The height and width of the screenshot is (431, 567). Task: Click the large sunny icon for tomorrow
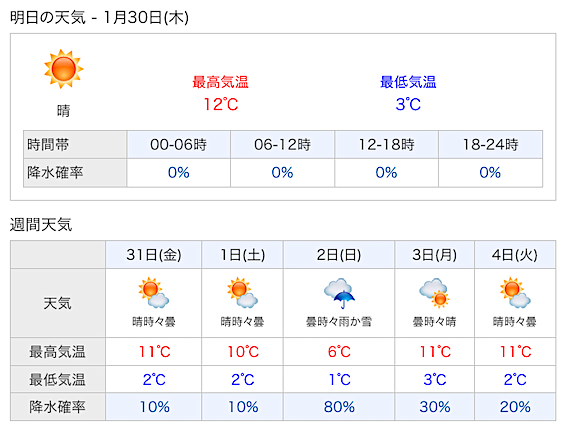[x=64, y=69]
